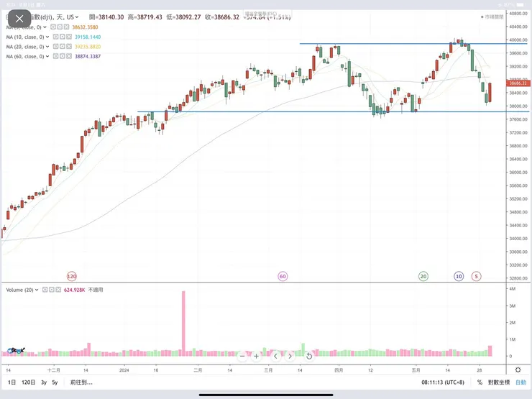
Task: Select the 3y time range
Action: 44,382
